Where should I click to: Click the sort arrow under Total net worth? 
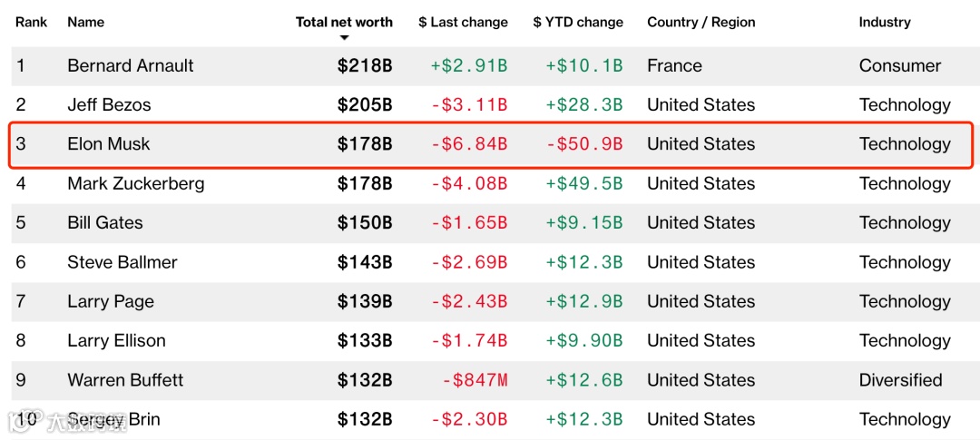point(344,38)
